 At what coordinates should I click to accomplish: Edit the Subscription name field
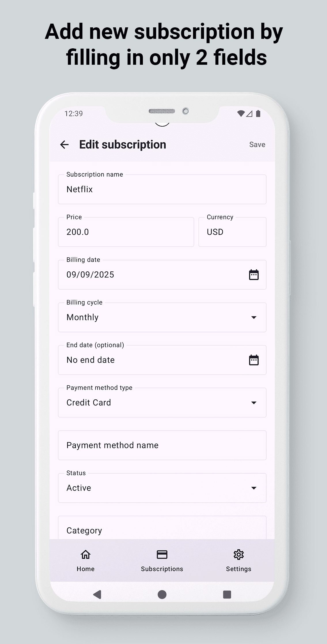pos(162,189)
